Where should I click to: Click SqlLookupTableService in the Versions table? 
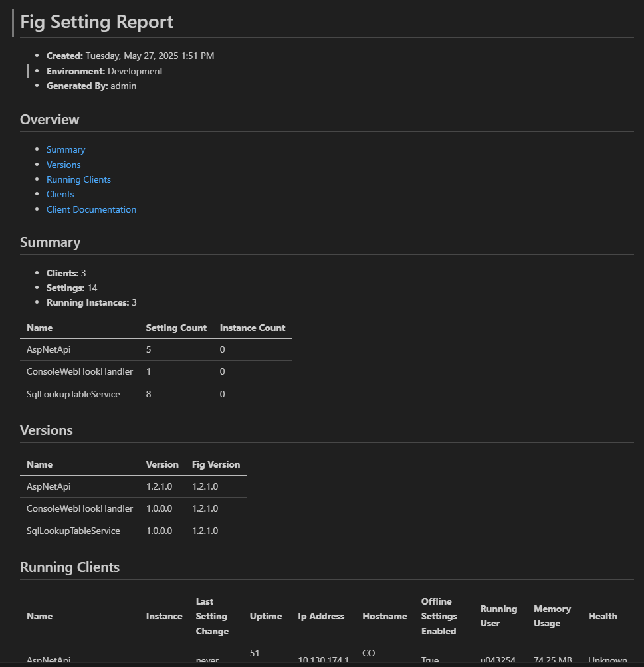73,531
